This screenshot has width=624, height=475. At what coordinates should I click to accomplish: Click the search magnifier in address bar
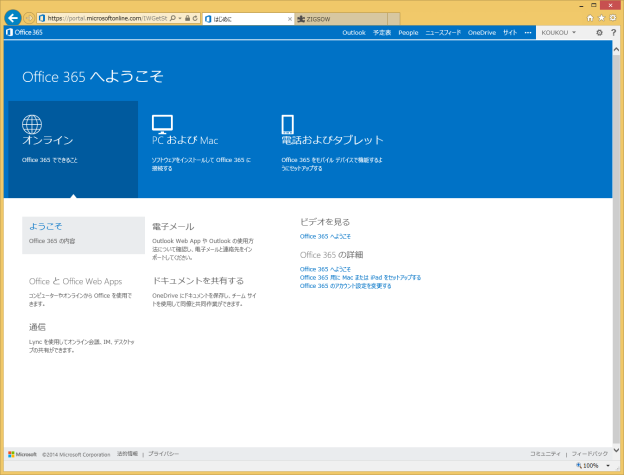point(173,18)
